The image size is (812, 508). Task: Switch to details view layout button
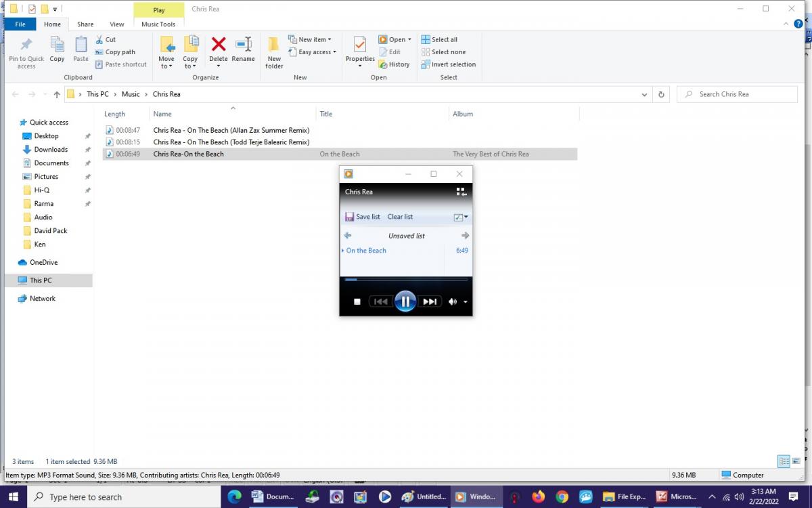(x=784, y=461)
